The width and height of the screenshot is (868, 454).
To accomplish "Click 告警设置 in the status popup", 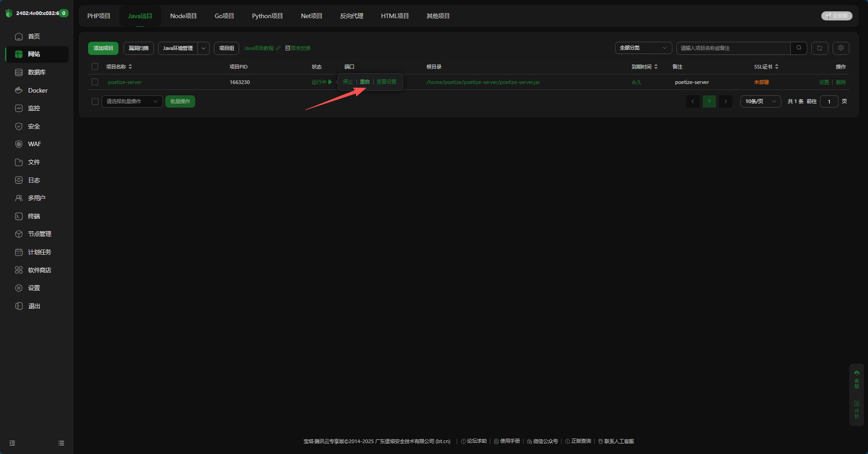I will click(386, 82).
